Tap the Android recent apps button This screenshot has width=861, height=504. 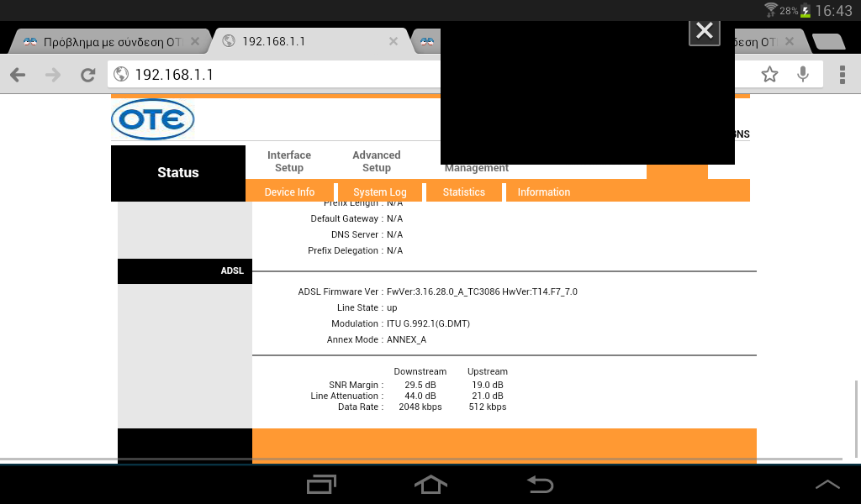(x=321, y=485)
